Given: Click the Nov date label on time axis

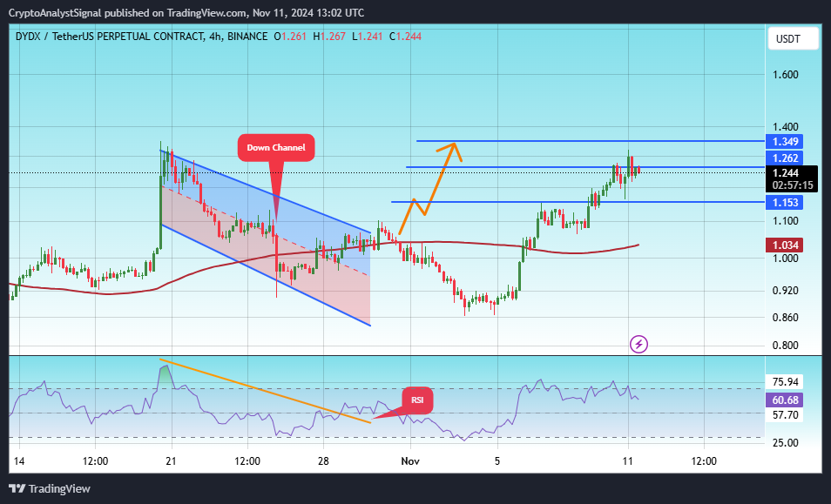Looking at the screenshot, I should point(410,460).
